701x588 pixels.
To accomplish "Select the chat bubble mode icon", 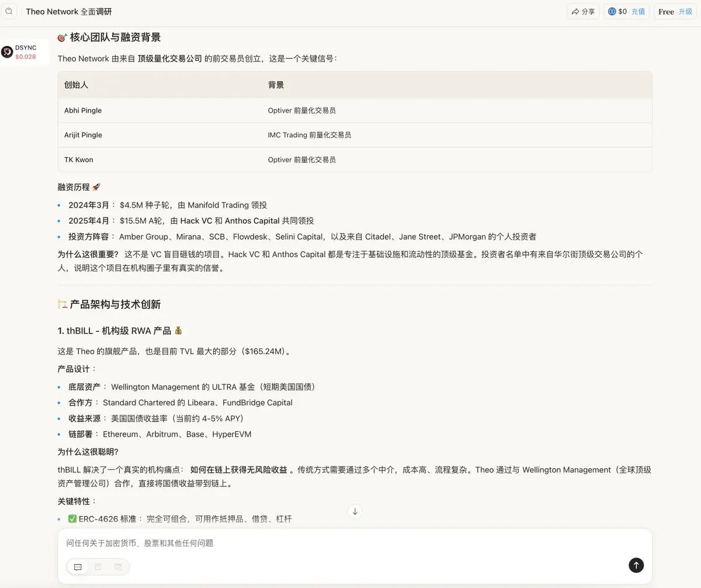I will pyautogui.click(x=78, y=567).
